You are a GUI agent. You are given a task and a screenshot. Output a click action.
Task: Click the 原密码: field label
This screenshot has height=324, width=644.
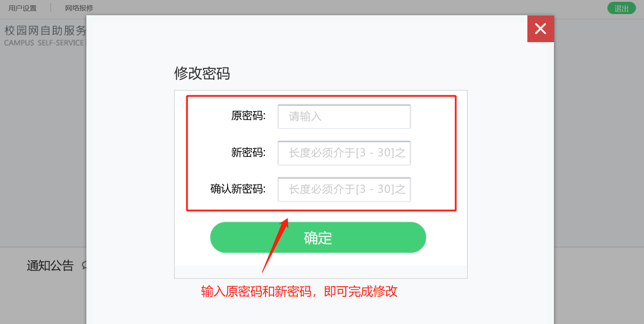tap(249, 116)
